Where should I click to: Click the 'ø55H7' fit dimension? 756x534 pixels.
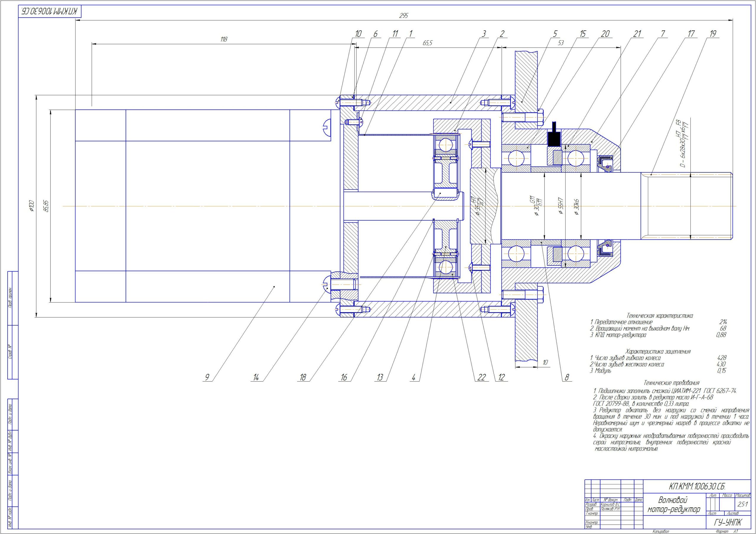click(x=561, y=206)
